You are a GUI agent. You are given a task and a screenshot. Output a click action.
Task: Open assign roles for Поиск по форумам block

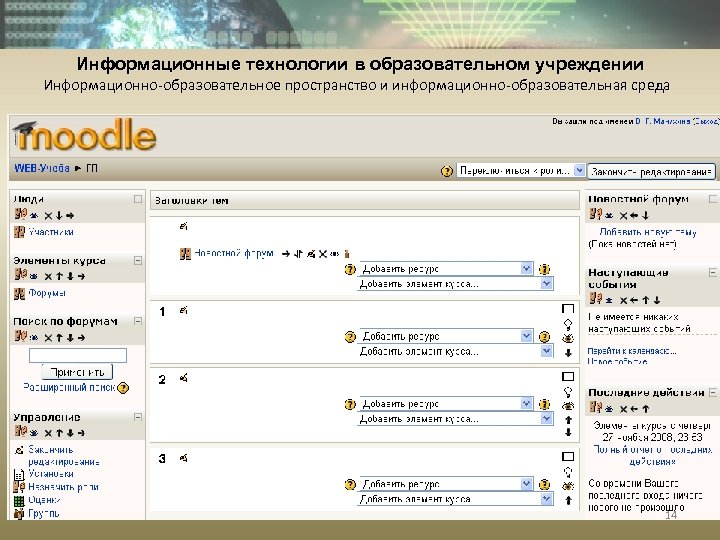pos(21,336)
